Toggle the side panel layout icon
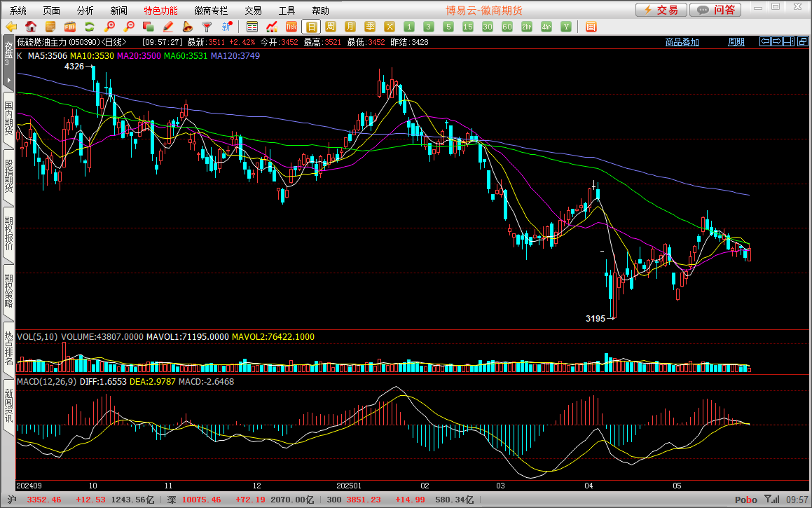 [x=789, y=41]
